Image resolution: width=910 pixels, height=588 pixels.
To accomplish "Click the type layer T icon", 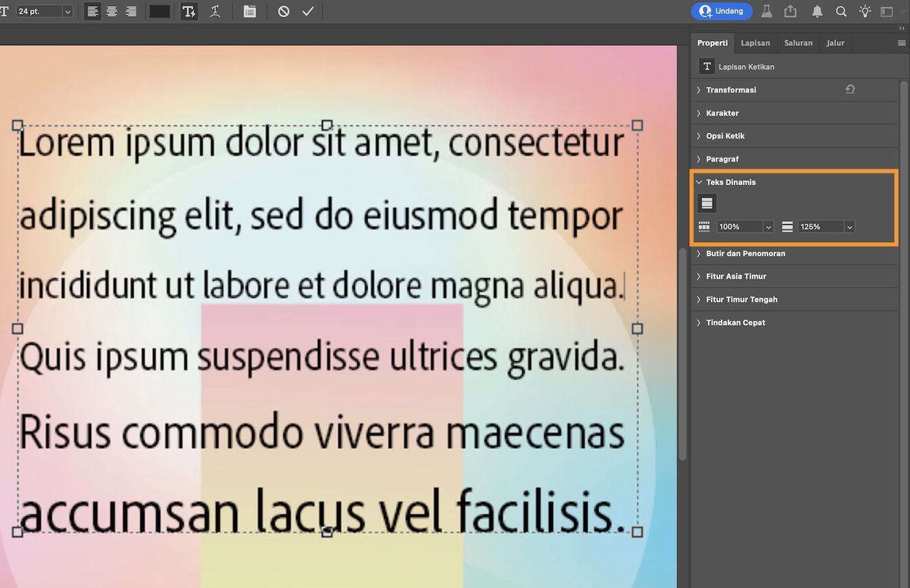I will coord(707,66).
